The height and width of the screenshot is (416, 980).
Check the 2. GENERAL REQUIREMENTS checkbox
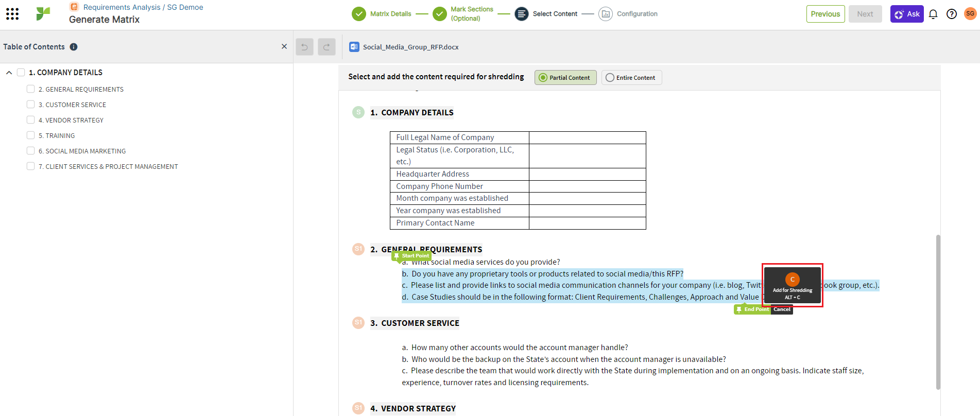(31, 89)
